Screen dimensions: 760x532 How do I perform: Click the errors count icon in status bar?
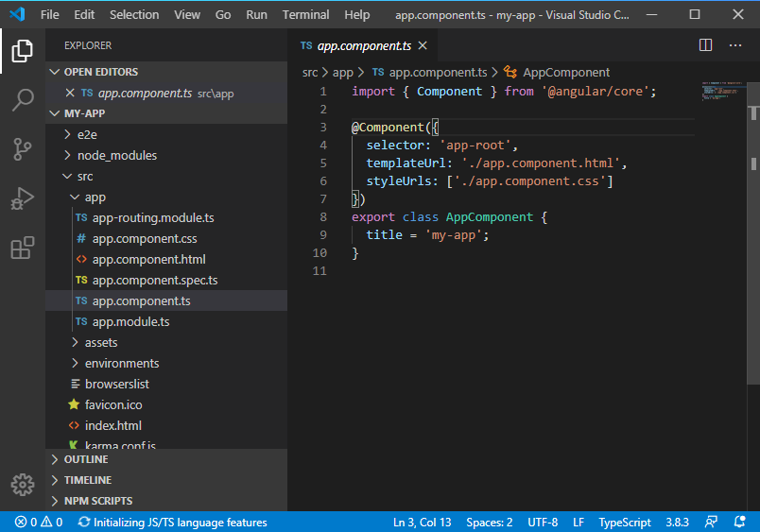tap(21, 522)
